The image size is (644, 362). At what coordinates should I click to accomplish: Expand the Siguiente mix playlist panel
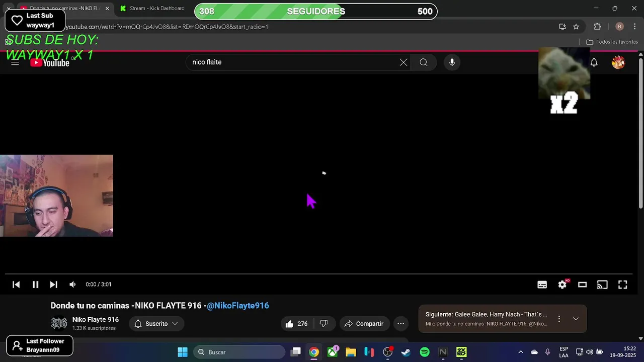coord(576,319)
